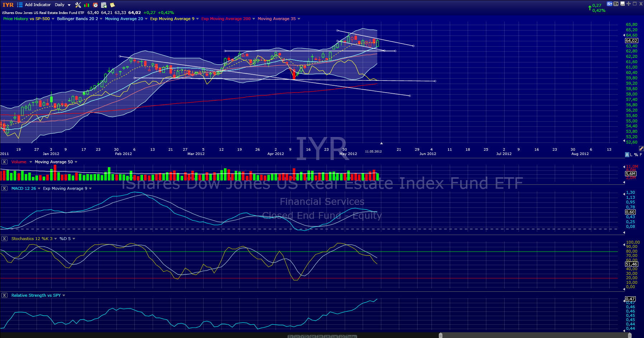The width and height of the screenshot is (644, 338).
Task: Close the Volume indicator panel
Action: pos(4,162)
